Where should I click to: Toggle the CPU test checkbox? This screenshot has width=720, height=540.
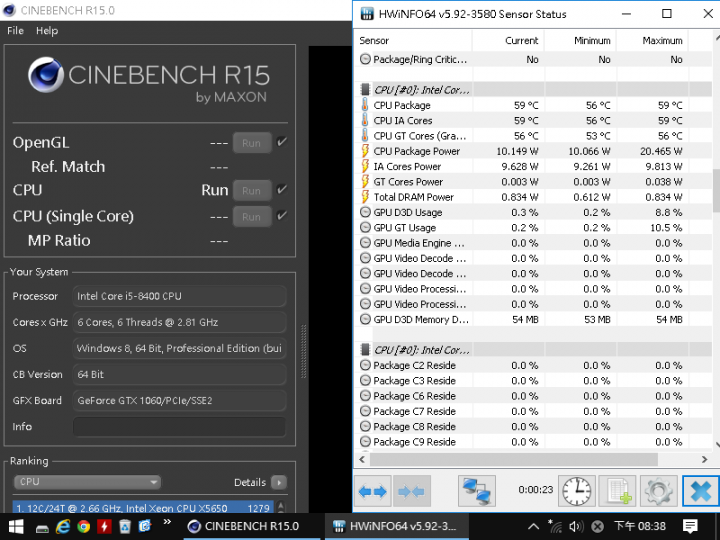click(282, 190)
